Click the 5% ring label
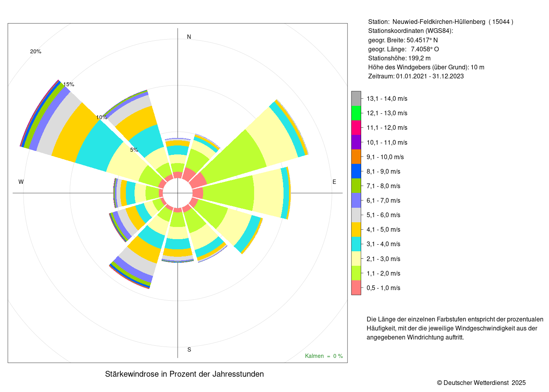The width and height of the screenshot is (549, 392). pyautogui.click(x=134, y=150)
